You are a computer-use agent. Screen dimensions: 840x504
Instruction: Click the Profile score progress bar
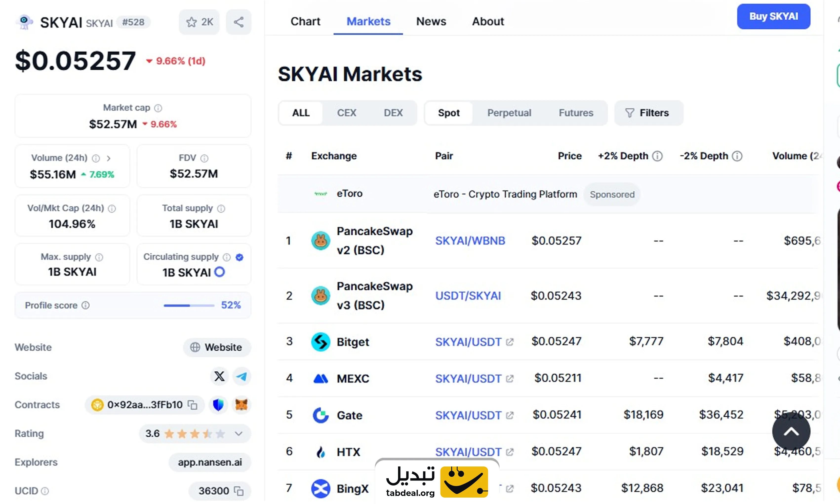pyautogui.click(x=189, y=305)
